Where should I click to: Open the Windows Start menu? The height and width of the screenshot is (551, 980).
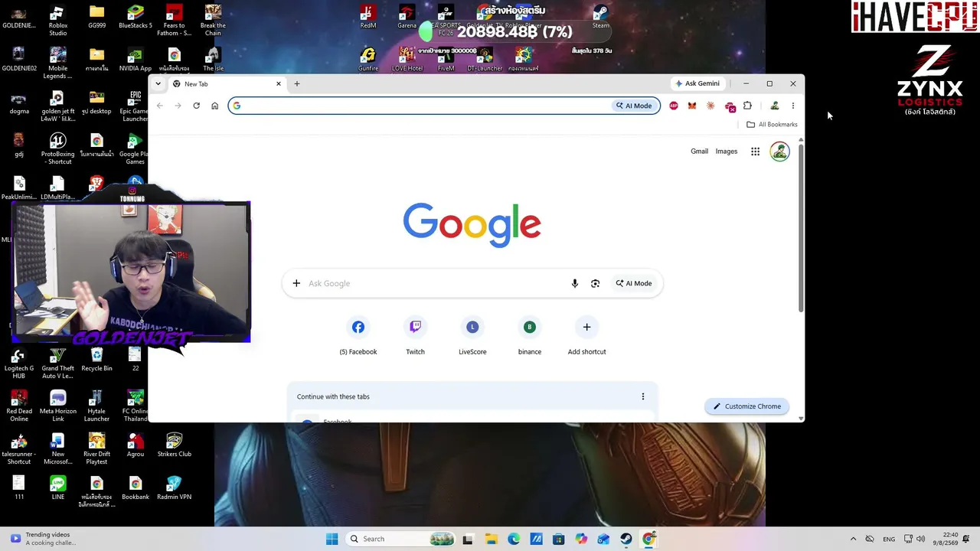pyautogui.click(x=332, y=539)
